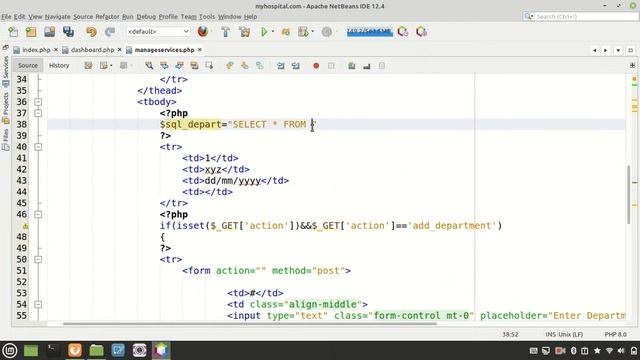Open the default project configuration dropdown
640x360 pixels.
click(158, 31)
